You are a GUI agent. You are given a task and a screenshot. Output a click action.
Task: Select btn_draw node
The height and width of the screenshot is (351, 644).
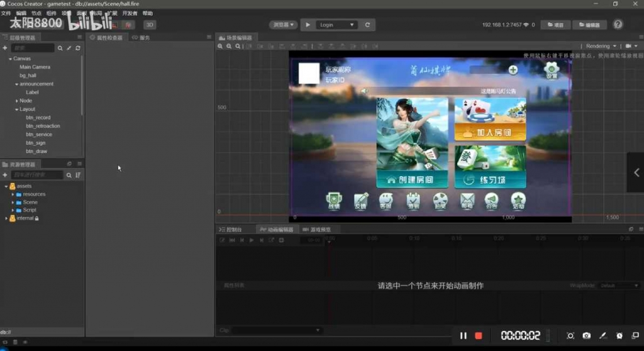tap(36, 151)
